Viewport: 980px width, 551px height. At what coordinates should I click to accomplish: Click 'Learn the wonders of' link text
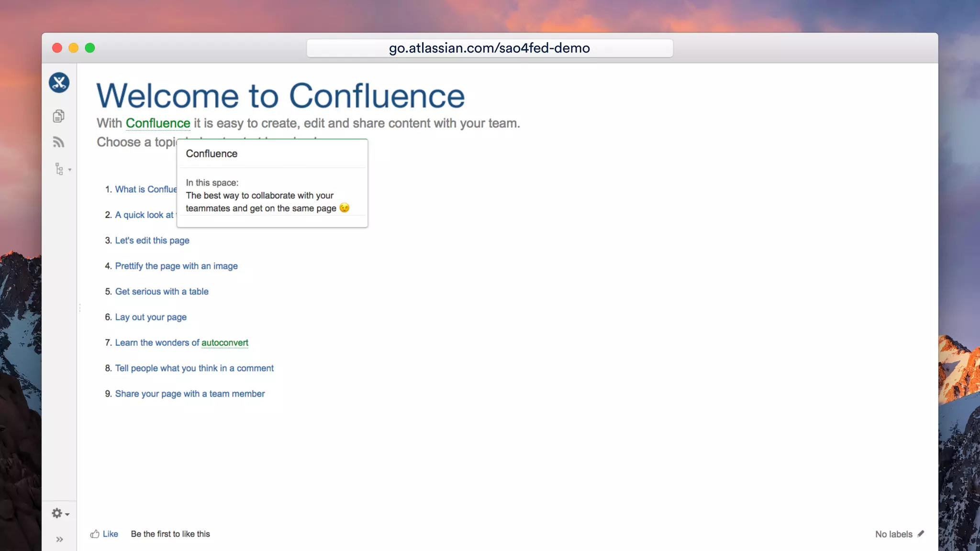(x=157, y=343)
